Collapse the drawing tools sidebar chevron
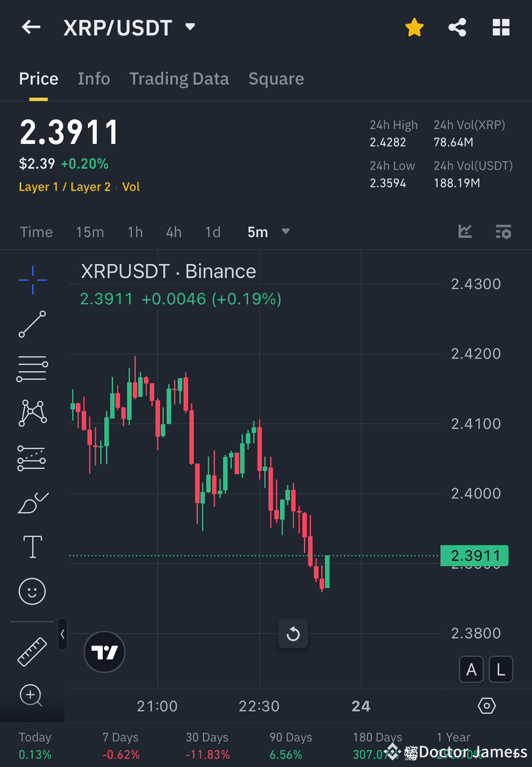This screenshot has width=532, height=767. 62,634
